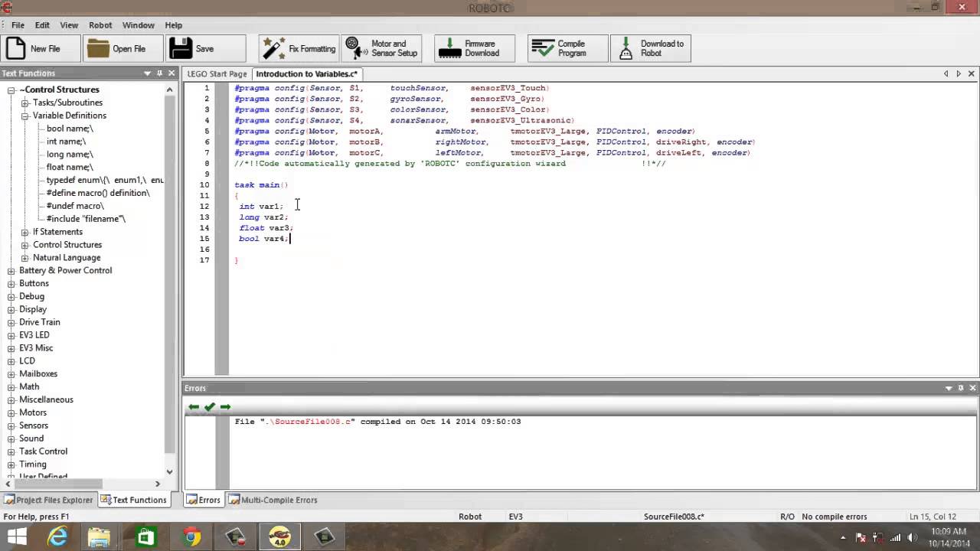Select Introduction to Variables.c tab
Image resolution: width=980 pixels, height=551 pixels.
(x=306, y=74)
